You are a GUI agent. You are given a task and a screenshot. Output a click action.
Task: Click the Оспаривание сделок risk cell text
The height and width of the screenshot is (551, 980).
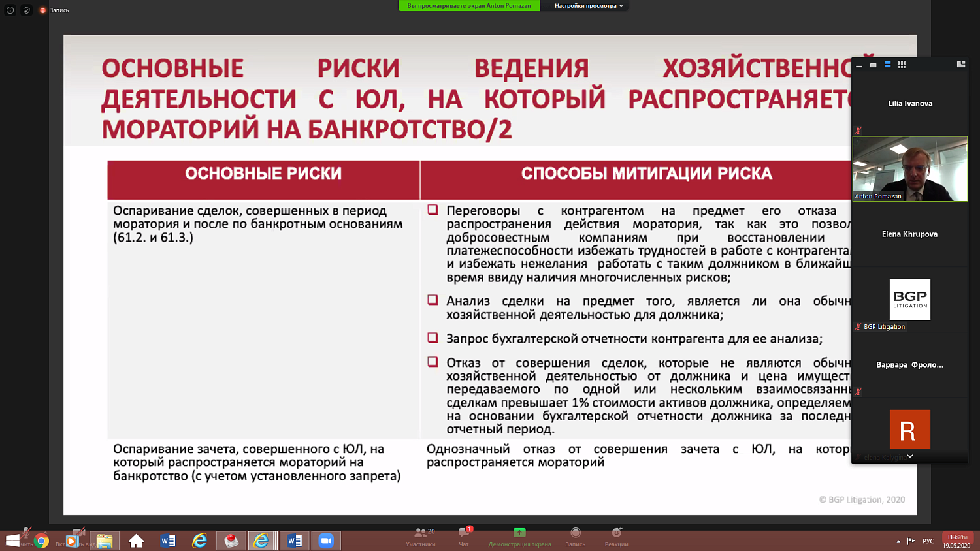pyautogui.click(x=257, y=224)
